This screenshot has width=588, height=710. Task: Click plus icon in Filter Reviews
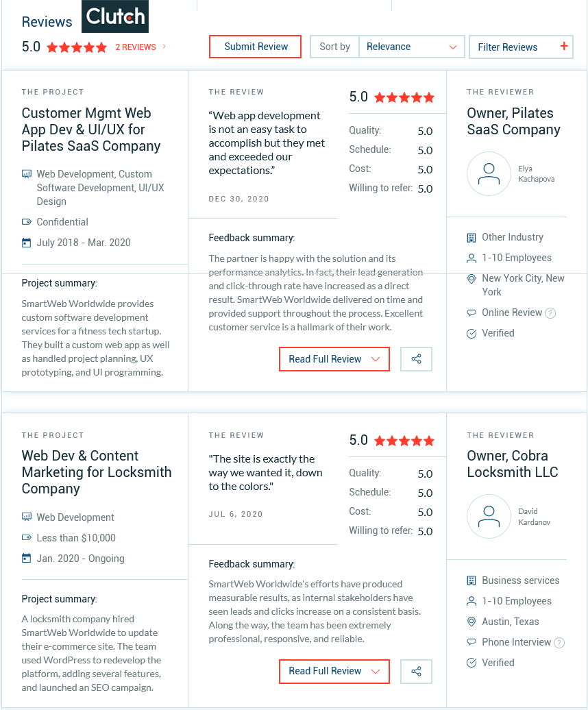(x=563, y=46)
